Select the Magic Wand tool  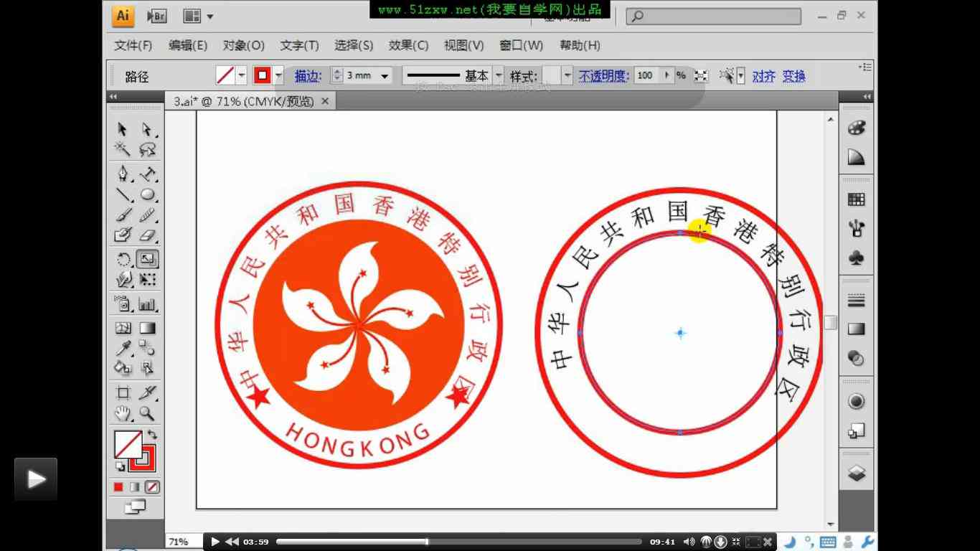[123, 149]
